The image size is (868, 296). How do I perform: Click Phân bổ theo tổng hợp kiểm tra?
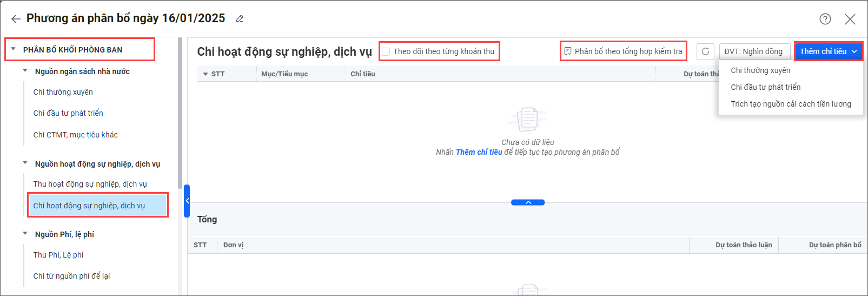click(x=623, y=51)
